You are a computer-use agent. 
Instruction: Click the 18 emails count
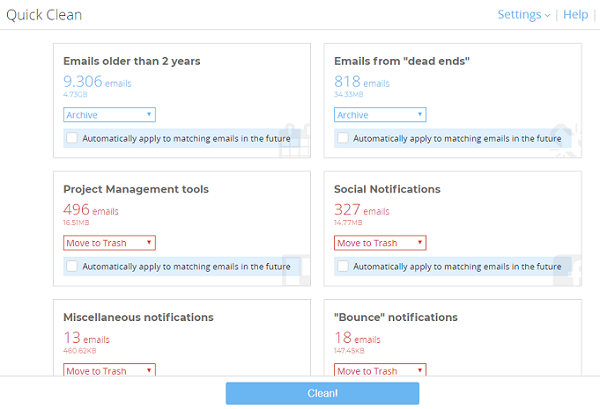pyautogui.click(x=356, y=338)
